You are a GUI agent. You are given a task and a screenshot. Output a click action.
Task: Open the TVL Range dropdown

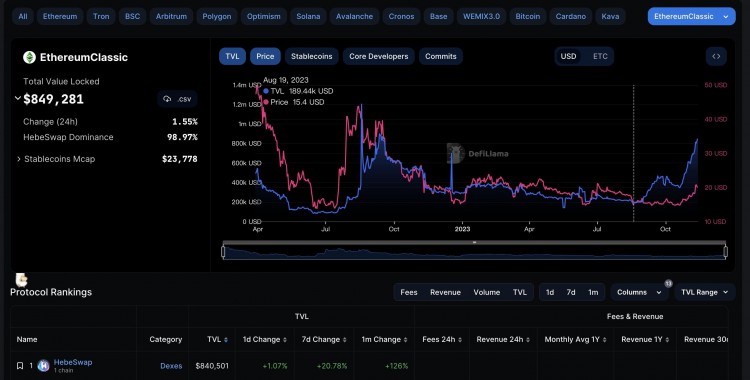tap(705, 292)
